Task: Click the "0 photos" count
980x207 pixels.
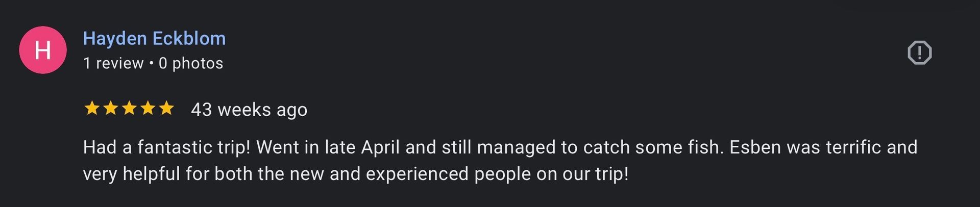Action: (x=191, y=63)
